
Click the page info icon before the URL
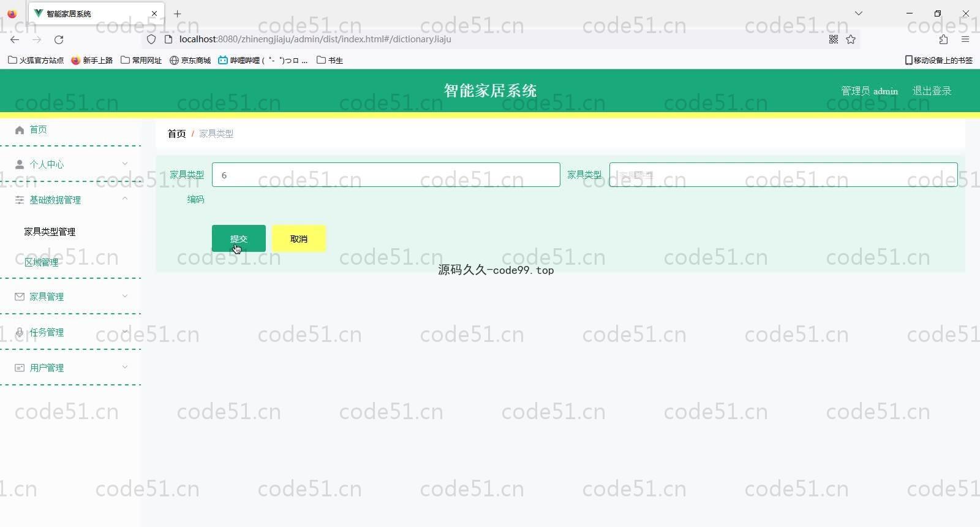coord(168,39)
